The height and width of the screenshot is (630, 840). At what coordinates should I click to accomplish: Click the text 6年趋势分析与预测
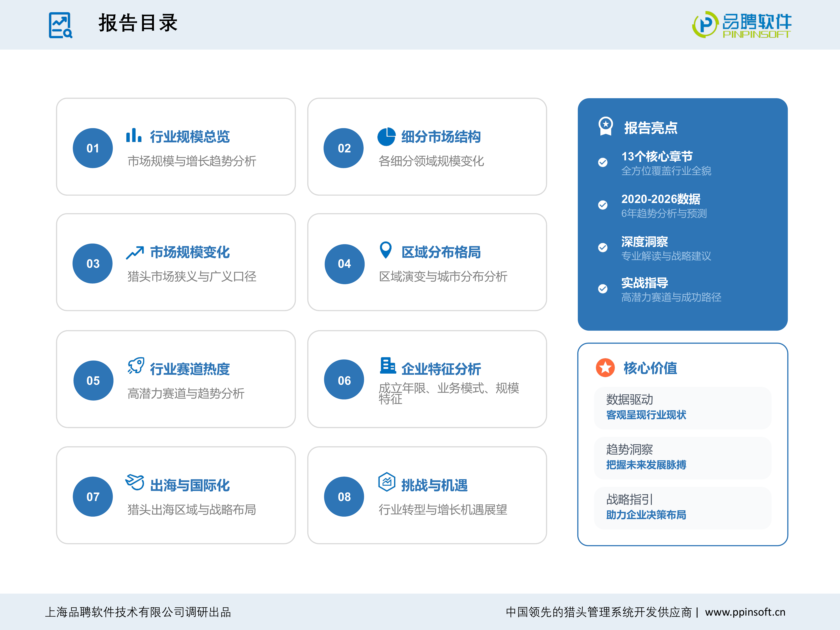tap(664, 213)
